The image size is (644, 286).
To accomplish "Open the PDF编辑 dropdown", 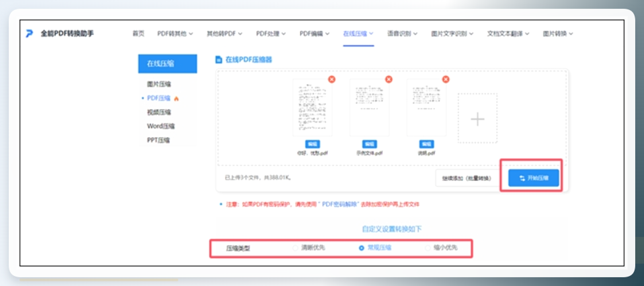I will point(315,34).
